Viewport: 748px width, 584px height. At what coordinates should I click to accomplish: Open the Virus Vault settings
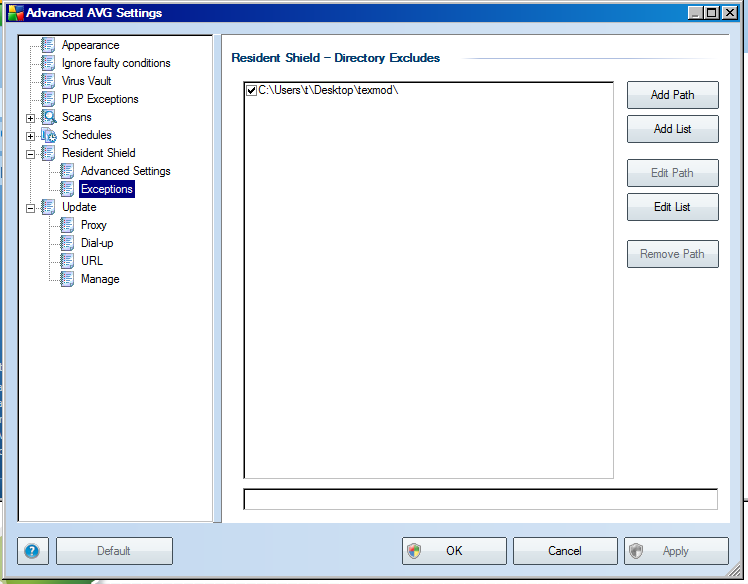click(x=86, y=81)
